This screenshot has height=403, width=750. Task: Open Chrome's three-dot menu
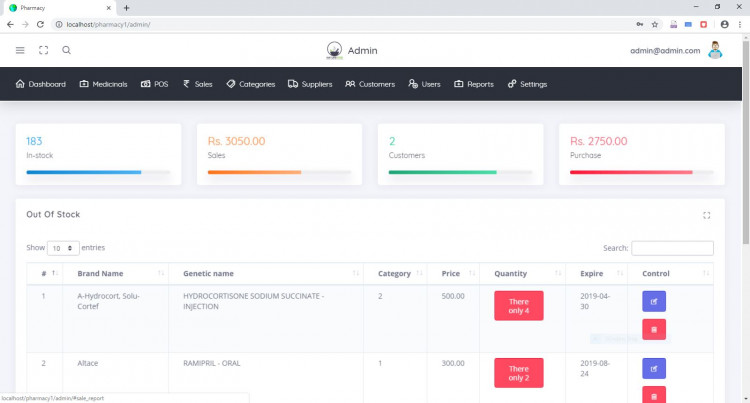pos(739,24)
